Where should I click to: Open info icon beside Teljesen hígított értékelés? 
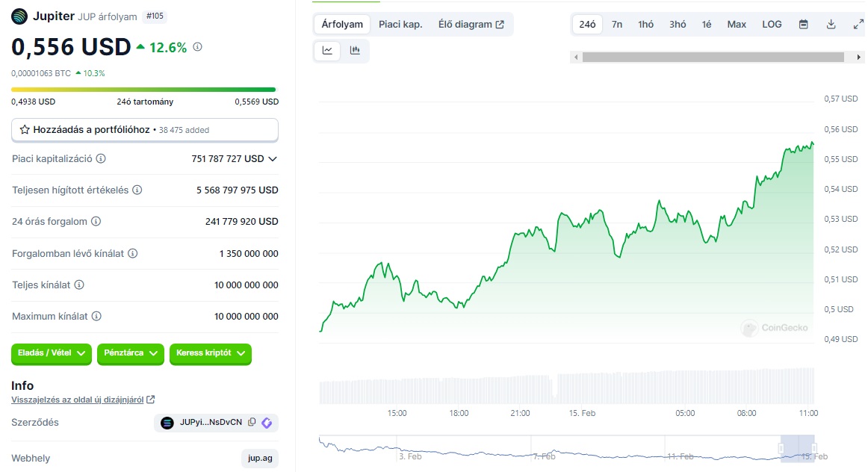(137, 190)
